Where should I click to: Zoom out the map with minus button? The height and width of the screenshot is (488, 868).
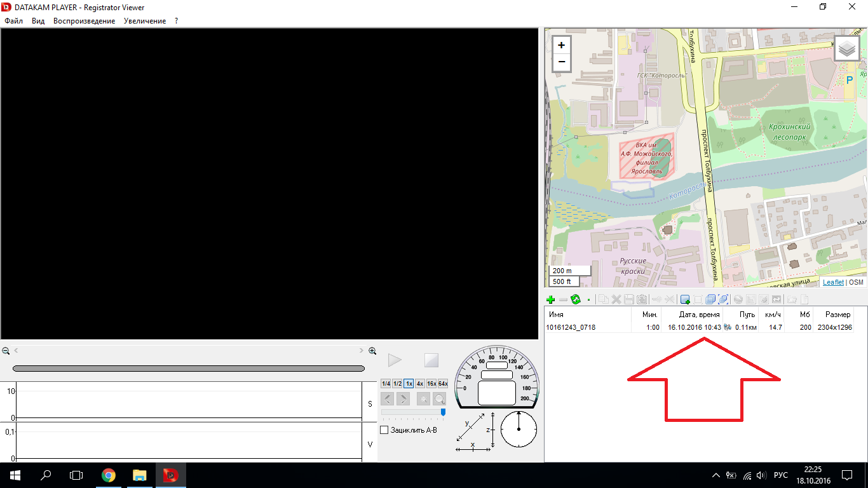pyautogui.click(x=561, y=62)
